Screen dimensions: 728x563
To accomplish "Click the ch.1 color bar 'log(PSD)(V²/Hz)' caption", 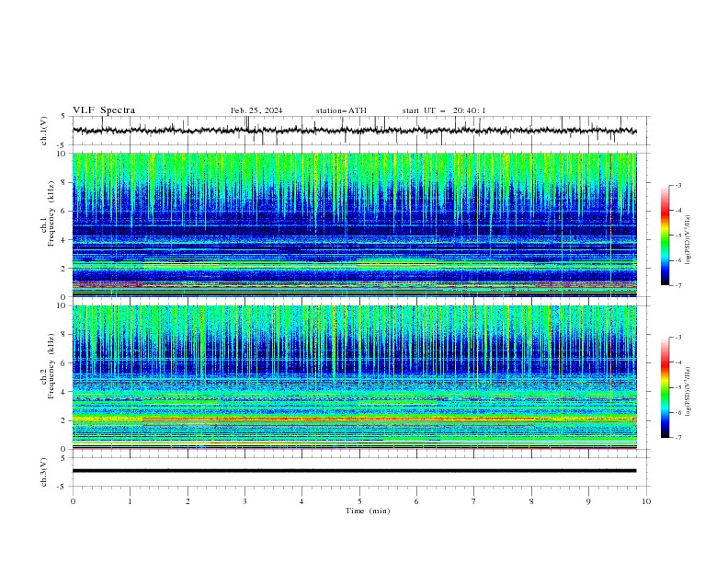I will [688, 240].
